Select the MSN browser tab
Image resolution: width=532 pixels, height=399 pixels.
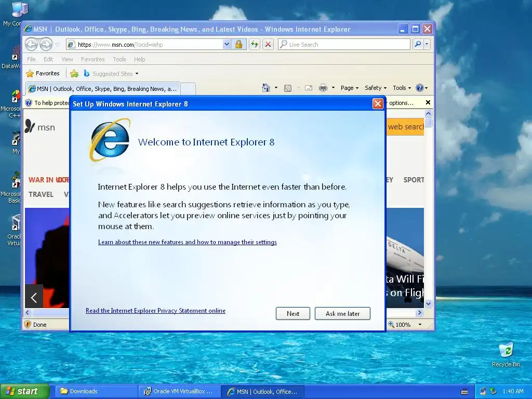[103, 89]
